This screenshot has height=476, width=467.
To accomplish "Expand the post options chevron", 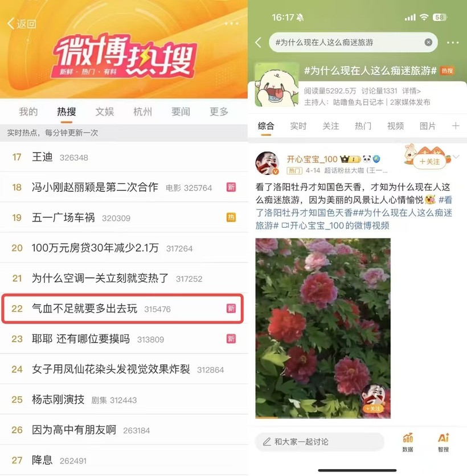I will coord(456,157).
